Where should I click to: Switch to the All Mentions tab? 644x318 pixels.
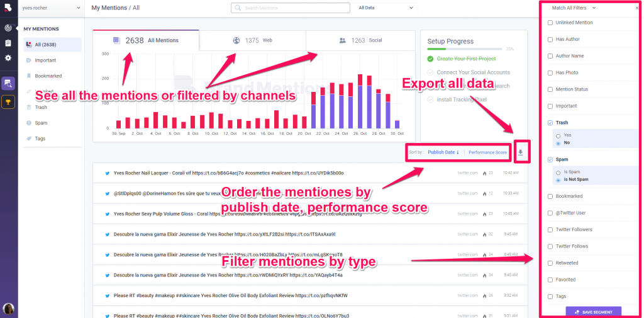tap(146, 40)
